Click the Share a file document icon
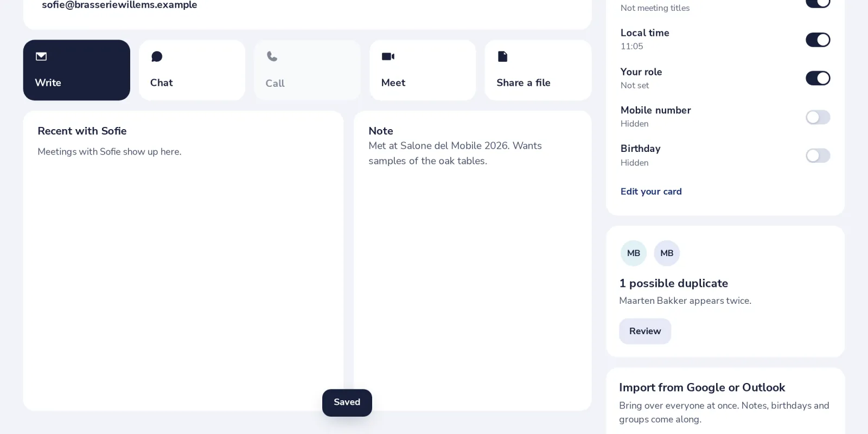 (x=503, y=56)
